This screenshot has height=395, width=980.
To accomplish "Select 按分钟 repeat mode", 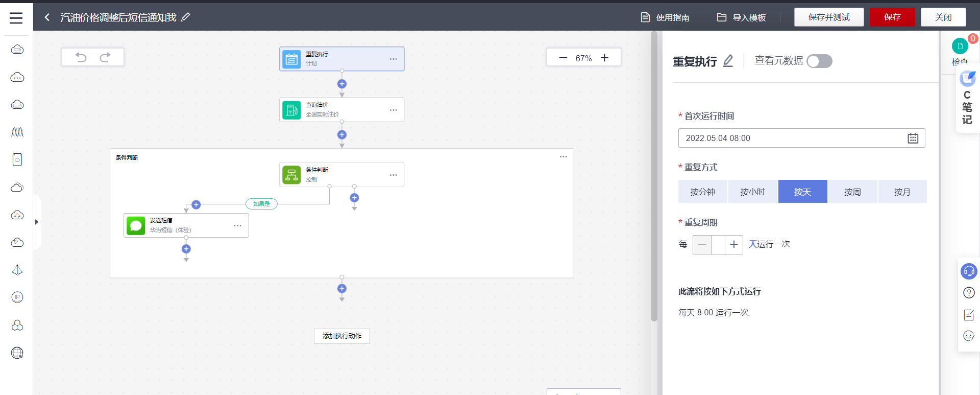I will click(703, 192).
